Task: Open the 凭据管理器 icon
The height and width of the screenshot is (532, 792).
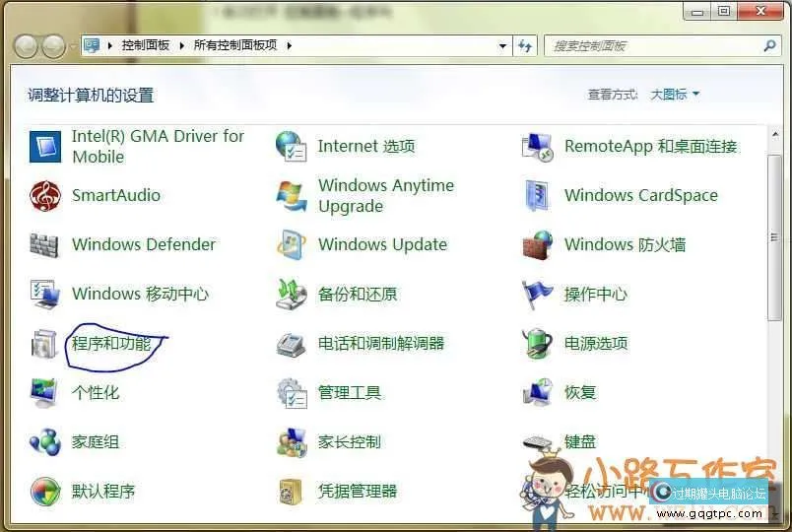Action: click(291, 492)
